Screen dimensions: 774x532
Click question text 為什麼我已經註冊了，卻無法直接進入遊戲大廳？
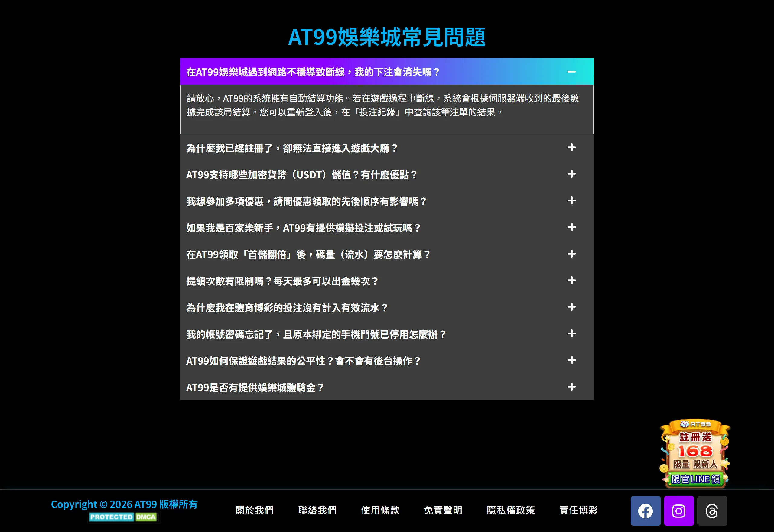[292, 148]
